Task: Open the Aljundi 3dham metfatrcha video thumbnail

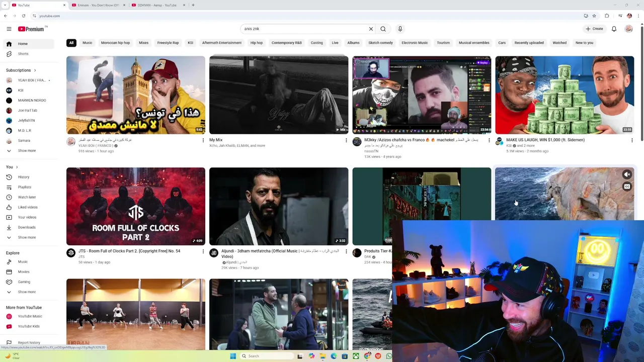Action: pyautogui.click(x=279, y=206)
